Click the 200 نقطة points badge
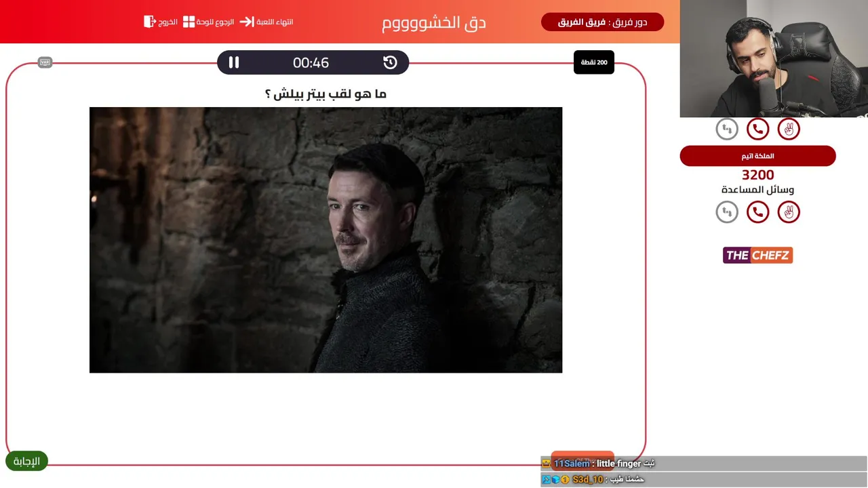The width and height of the screenshot is (868, 488). 594,62
